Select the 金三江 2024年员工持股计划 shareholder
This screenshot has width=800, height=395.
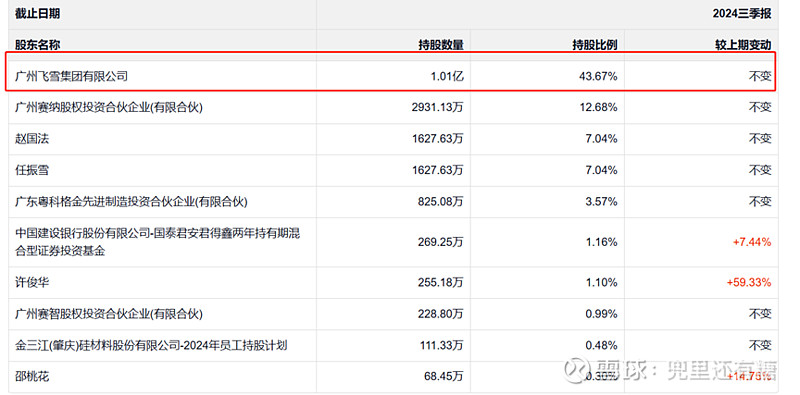(151, 345)
